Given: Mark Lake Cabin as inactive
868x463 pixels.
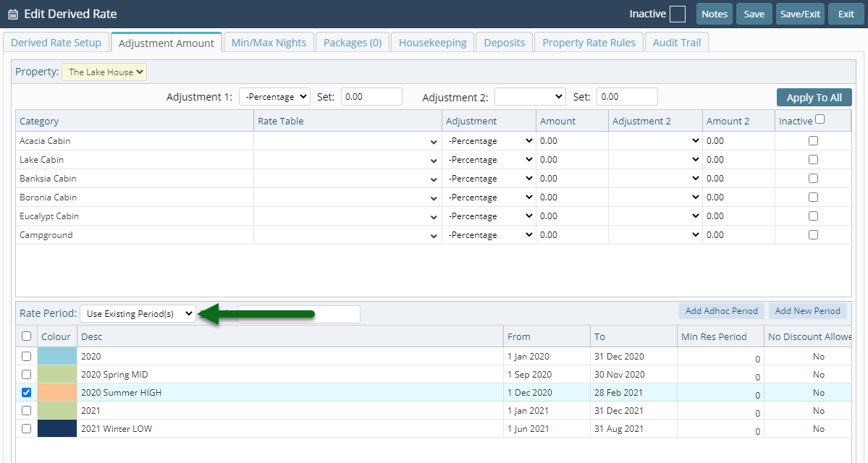Looking at the screenshot, I should (x=813, y=160).
